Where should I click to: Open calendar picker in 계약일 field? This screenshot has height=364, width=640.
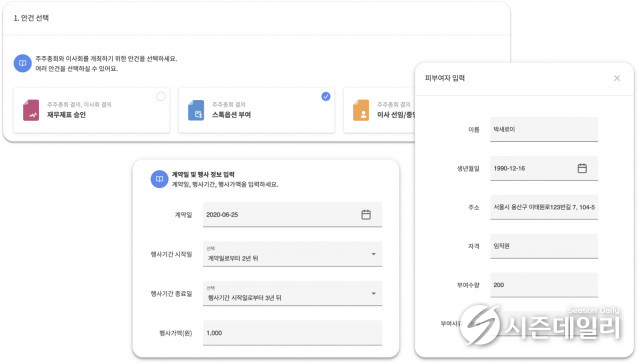(x=366, y=214)
